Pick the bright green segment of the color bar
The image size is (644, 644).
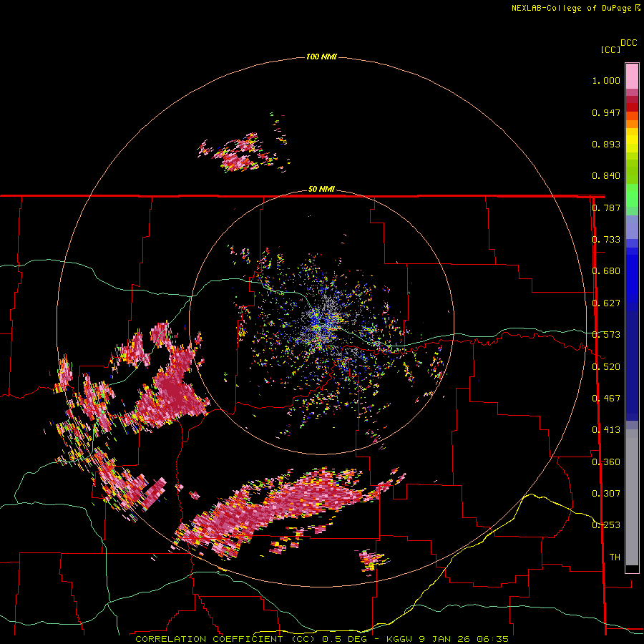coord(632,195)
